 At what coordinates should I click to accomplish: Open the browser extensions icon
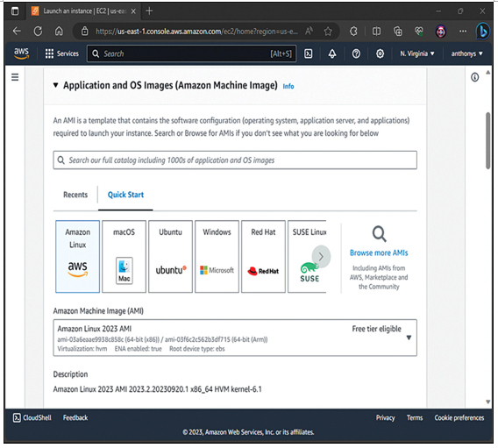point(353,31)
